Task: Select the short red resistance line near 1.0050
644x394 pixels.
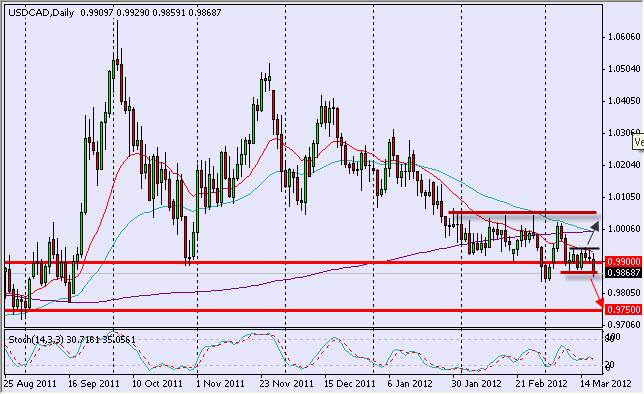Action: click(x=522, y=212)
